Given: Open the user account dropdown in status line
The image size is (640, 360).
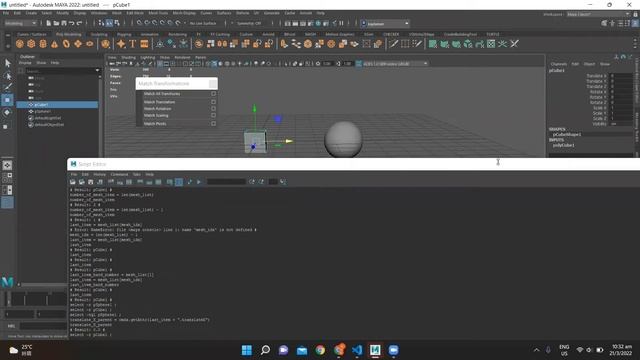Looking at the screenshot, I should click(384, 24).
